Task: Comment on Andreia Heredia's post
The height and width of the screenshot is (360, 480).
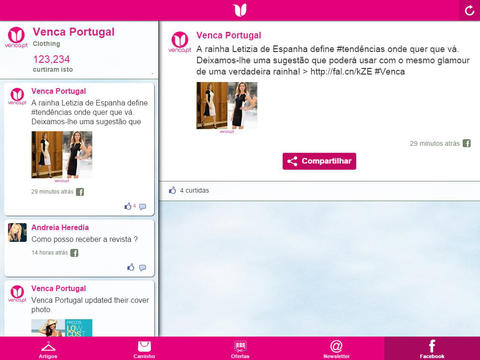Action: click(x=143, y=268)
